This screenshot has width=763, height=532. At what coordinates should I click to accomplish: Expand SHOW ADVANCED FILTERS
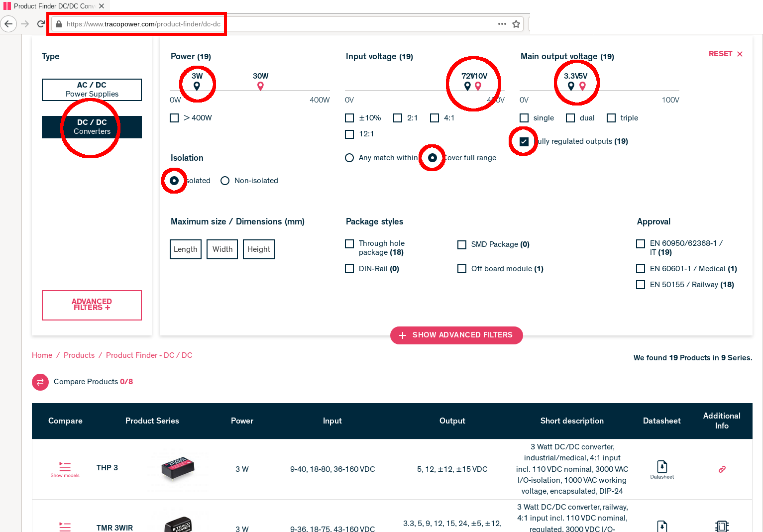tap(456, 335)
